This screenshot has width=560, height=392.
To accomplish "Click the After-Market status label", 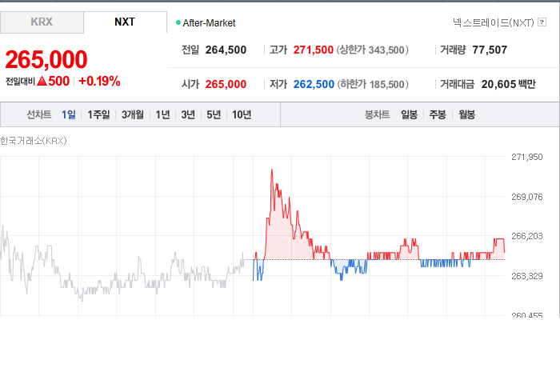I will click(x=209, y=23).
